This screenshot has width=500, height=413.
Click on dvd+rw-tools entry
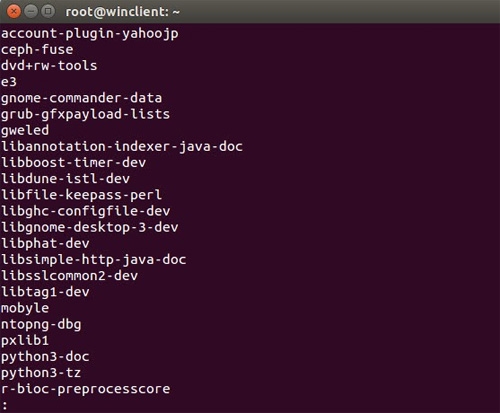(49, 66)
